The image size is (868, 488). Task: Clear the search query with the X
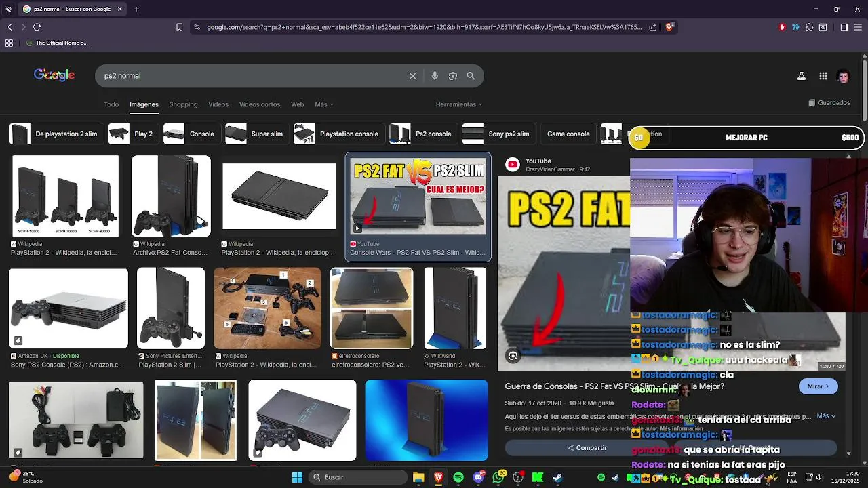tap(412, 76)
